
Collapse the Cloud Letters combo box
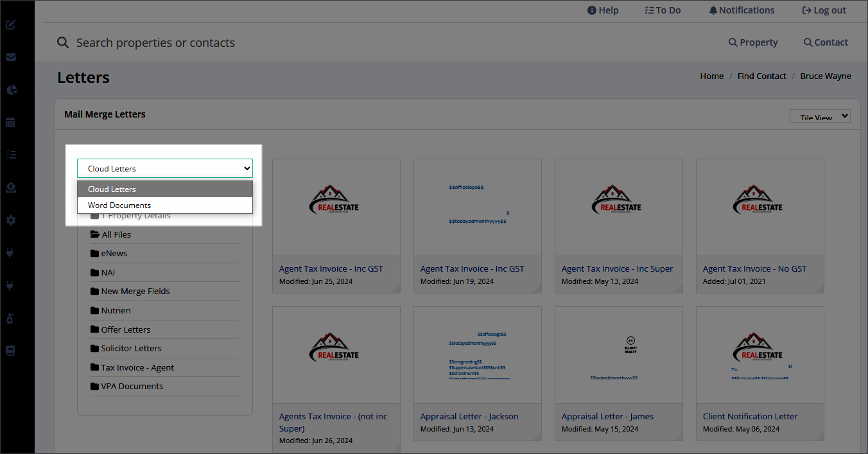click(165, 168)
